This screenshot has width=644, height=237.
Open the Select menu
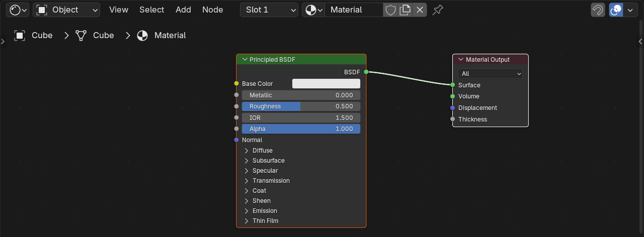click(152, 10)
